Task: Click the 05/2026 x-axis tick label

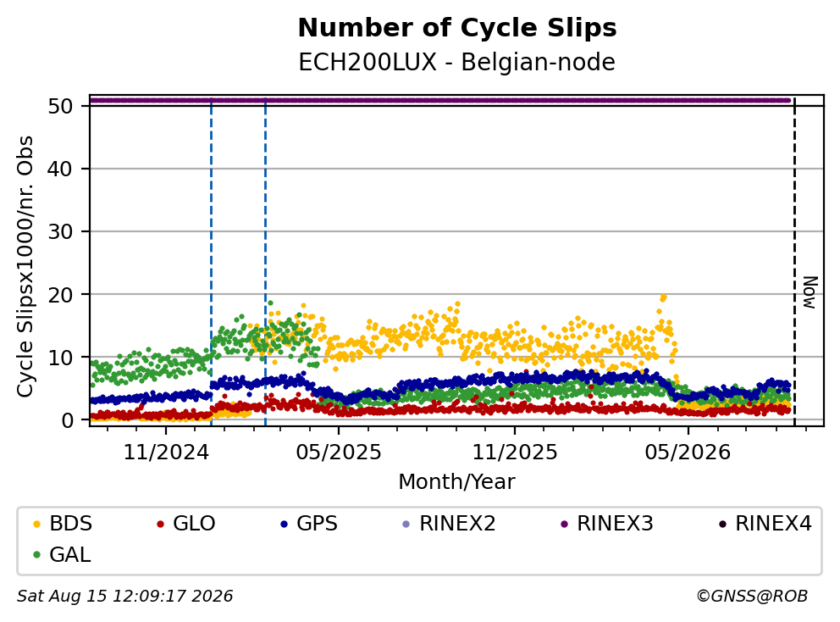Action: click(688, 453)
